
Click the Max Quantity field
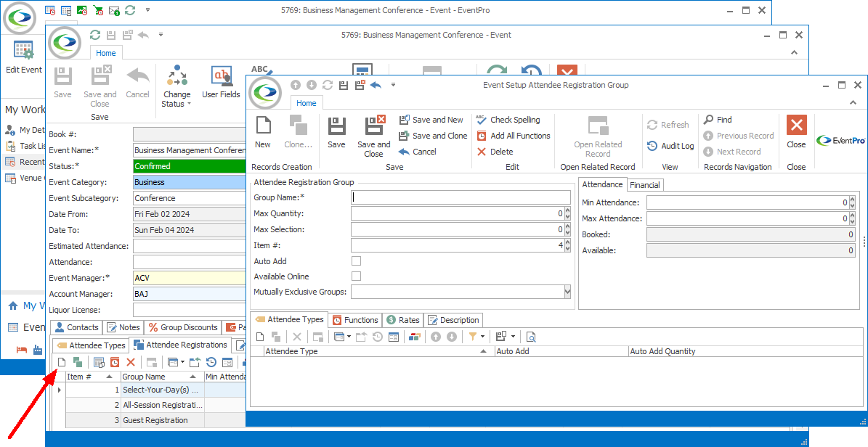click(458, 213)
